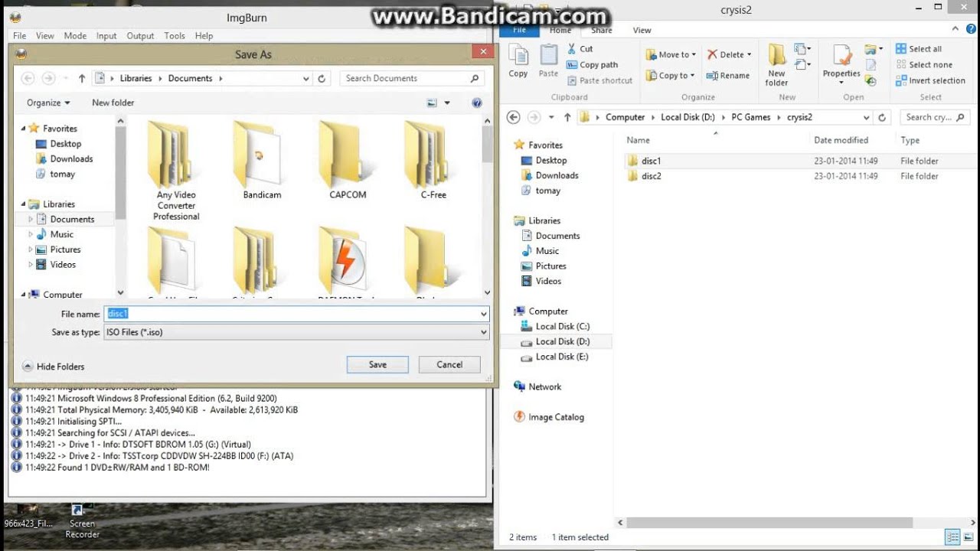Click Delete in Explorer ribbon

point(728,54)
